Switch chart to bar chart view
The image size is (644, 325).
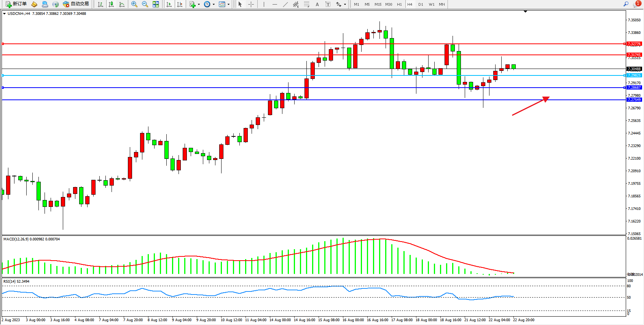[100, 4]
